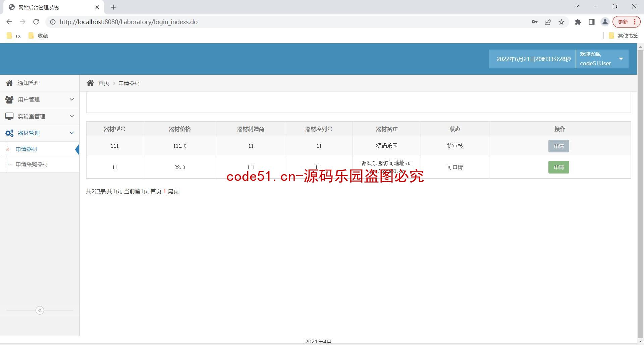Bookmark this page with the star icon

click(x=561, y=22)
